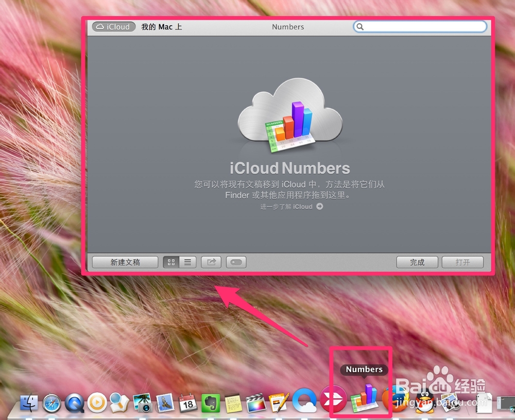Image resolution: width=515 pixels, height=420 pixels.
Task: Open Finder from the Dock
Action: pyautogui.click(x=29, y=403)
